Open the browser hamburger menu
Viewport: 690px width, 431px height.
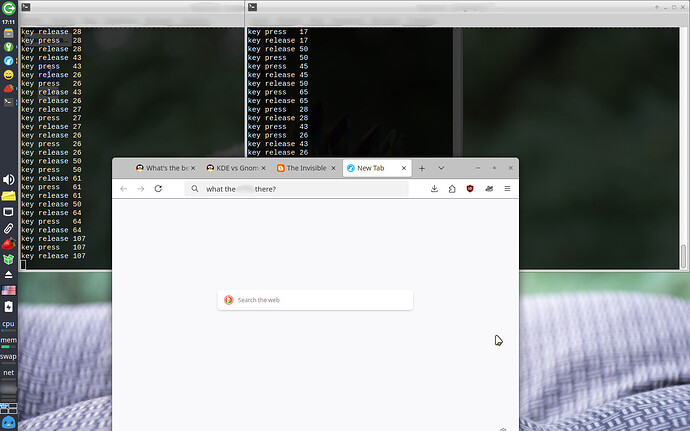[507, 189]
